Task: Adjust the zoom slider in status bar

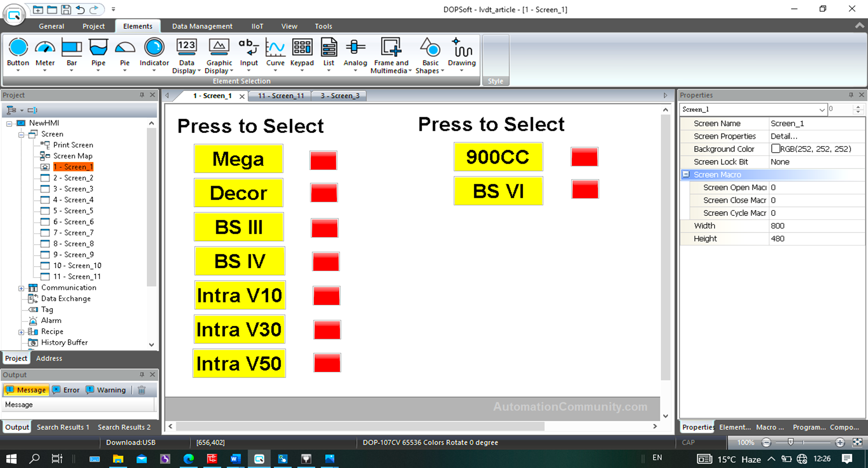Action: pos(791,442)
